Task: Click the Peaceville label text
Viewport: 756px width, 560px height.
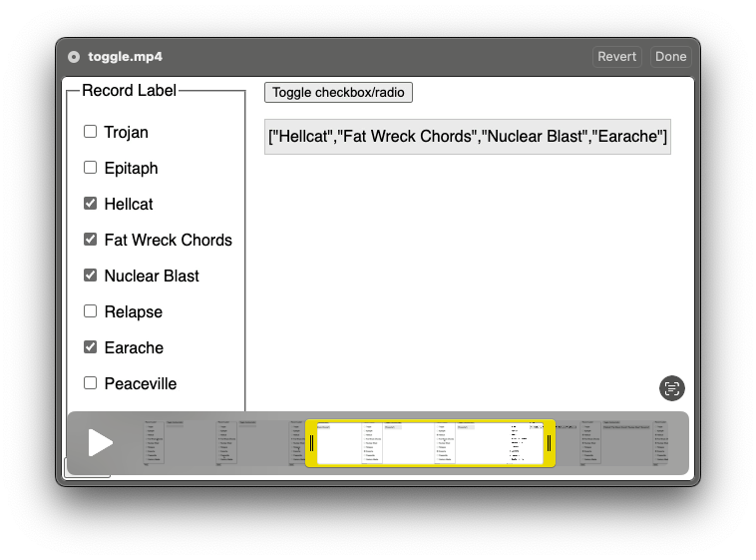Action: click(141, 383)
